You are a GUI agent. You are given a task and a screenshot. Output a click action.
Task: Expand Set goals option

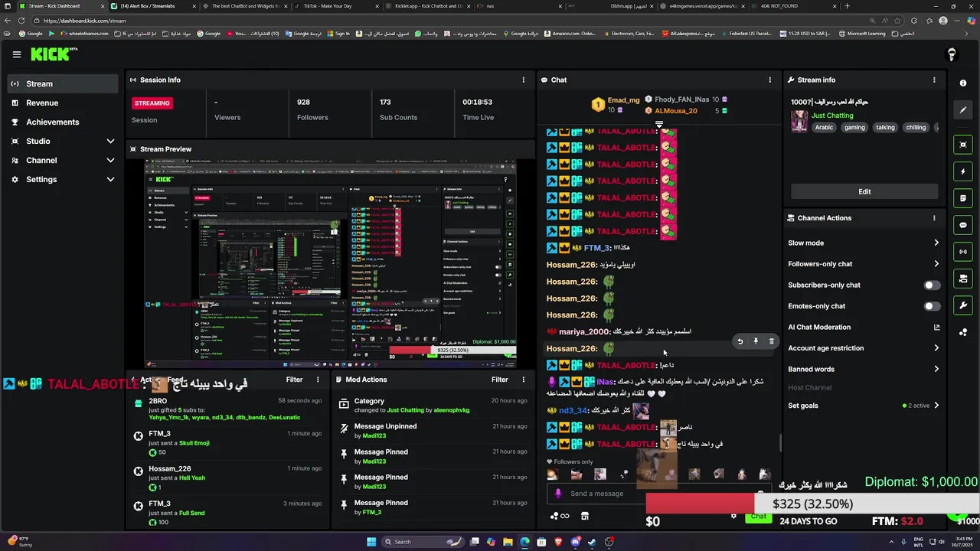point(936,406)
